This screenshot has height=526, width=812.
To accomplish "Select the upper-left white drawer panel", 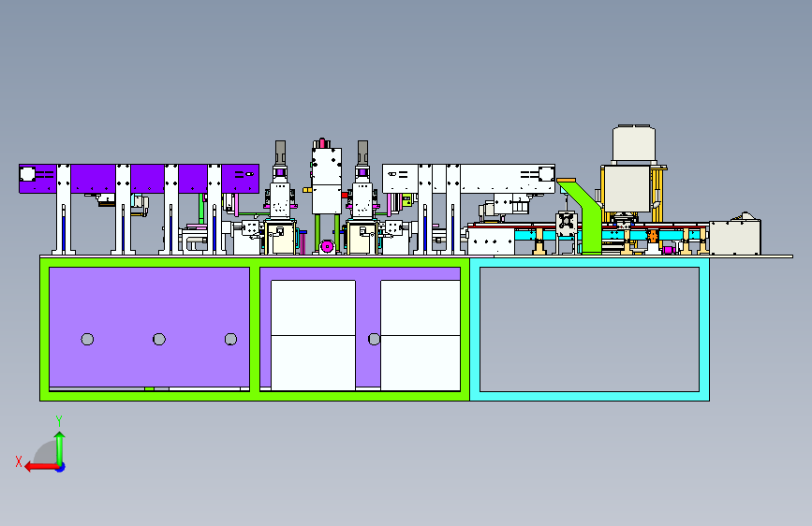I will click(x=314, y=308).
